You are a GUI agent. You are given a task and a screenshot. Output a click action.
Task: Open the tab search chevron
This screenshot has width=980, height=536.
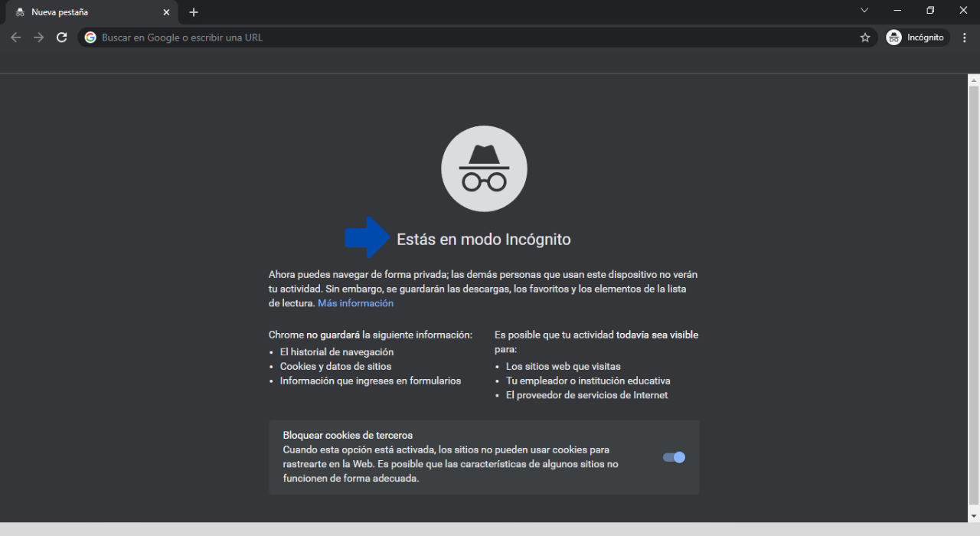pyautogui.click(x=864, y=11)
